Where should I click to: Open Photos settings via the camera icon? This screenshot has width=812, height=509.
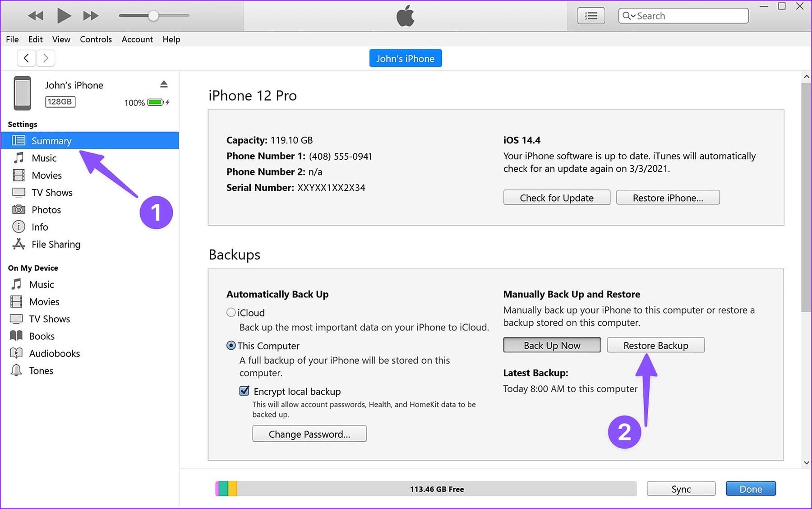pyautogui.click(x=18, y=209)
